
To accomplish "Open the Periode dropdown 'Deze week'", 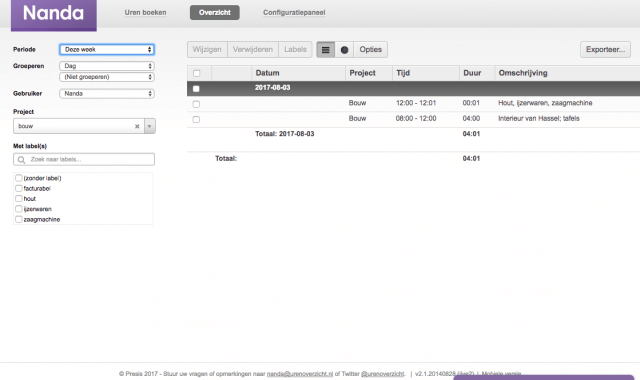I will (x=107, y=49).
